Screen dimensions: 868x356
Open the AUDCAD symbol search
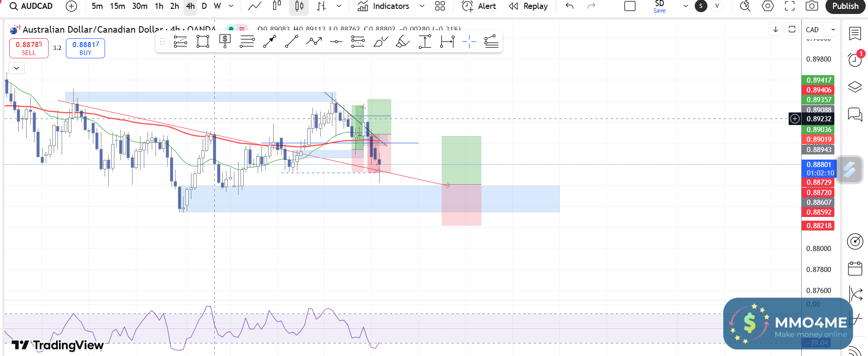coord(31,6)
